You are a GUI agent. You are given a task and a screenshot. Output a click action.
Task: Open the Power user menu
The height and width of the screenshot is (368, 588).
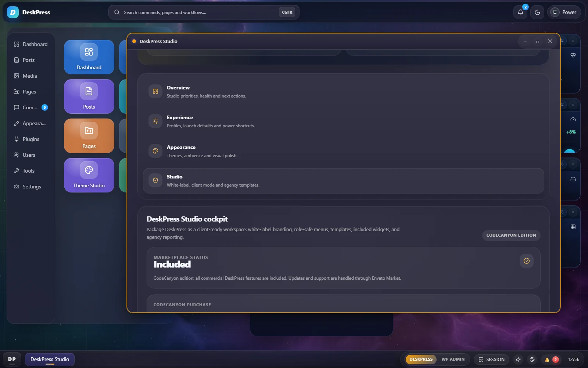coord(564,12)
